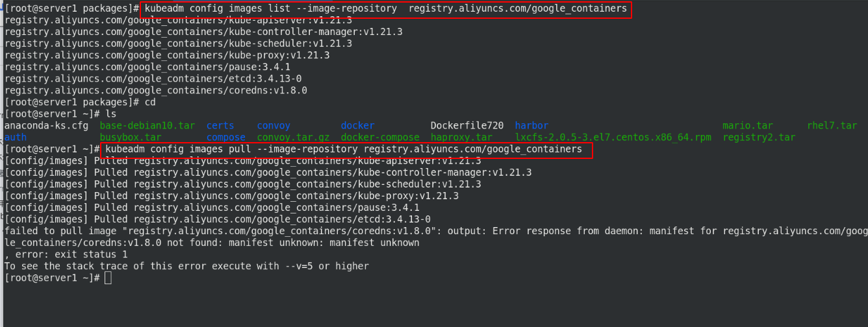Click file name registry2.tar
This screenshot has width=868, height=327.
pos(759,137)
